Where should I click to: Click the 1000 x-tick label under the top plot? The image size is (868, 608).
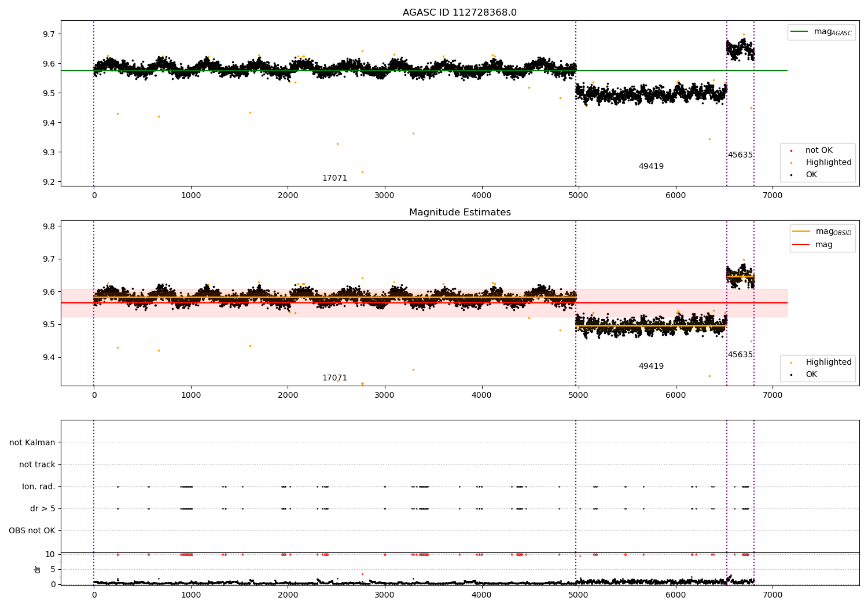pyautogui.click(x=191, y=196)
